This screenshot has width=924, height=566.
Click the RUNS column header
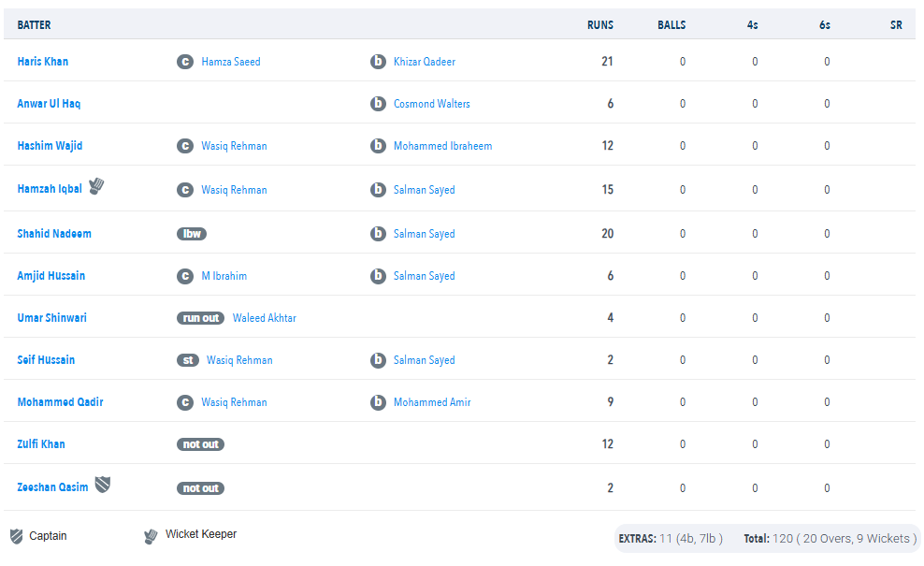[599, 24]
